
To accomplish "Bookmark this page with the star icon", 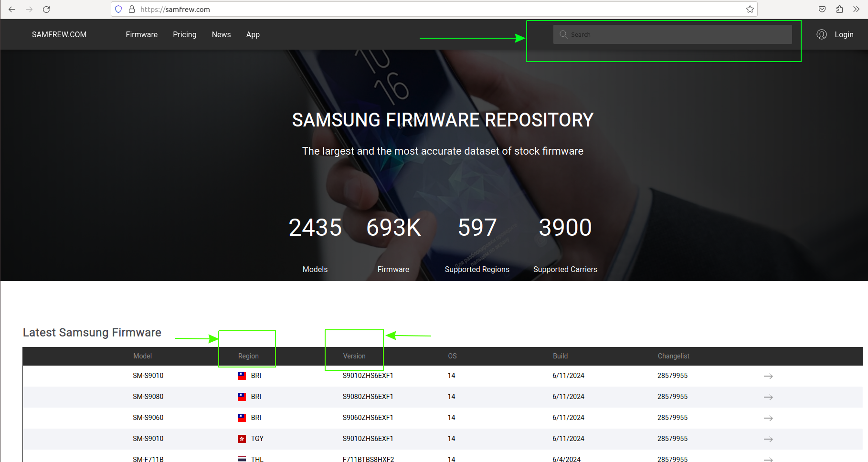I will [750, 9].
